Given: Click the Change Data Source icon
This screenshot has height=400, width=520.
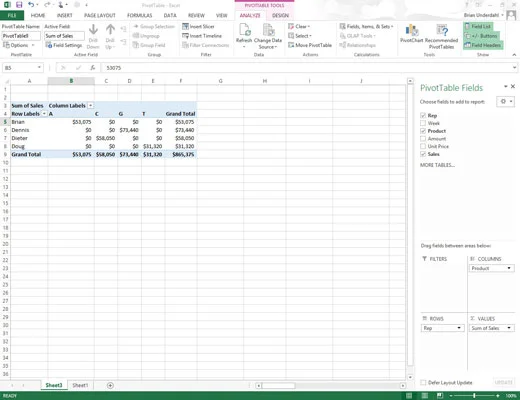Looking at the screenshot, I should (268, 30).
